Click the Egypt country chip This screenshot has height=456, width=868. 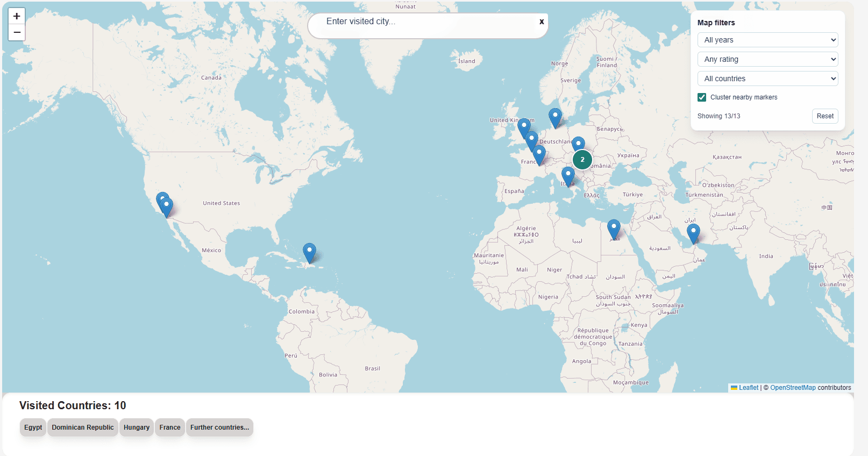pyautogui.click(x=33, y=427)
